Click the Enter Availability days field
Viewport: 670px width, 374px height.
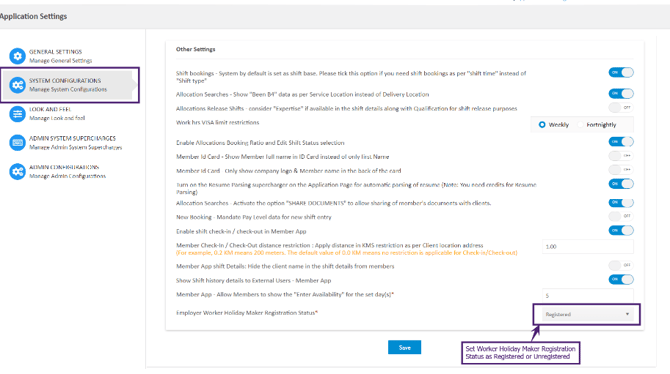tap(588, 295)
